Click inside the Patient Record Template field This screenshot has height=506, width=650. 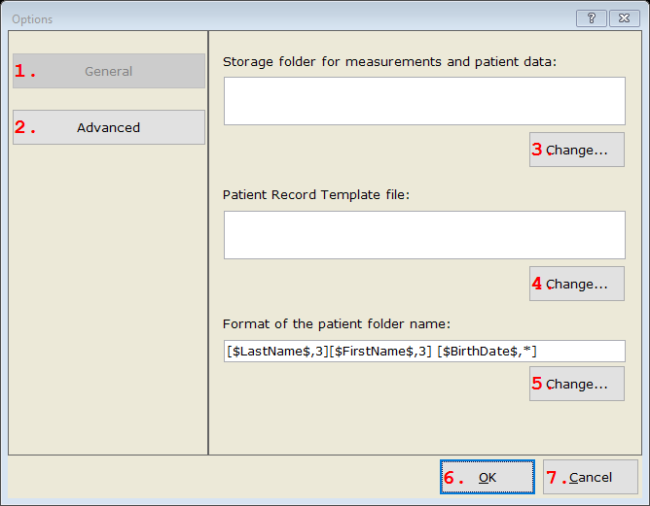424,235
